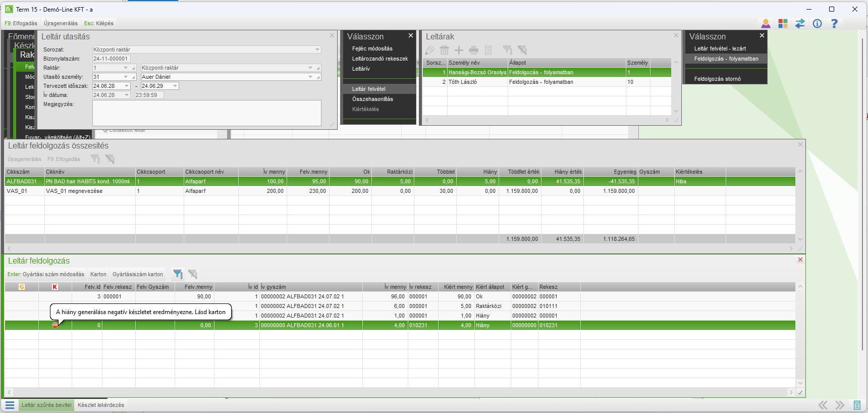Screen dimensions: 868x413
Task: Click the orange G column header icon
Action: pos(22,287)
